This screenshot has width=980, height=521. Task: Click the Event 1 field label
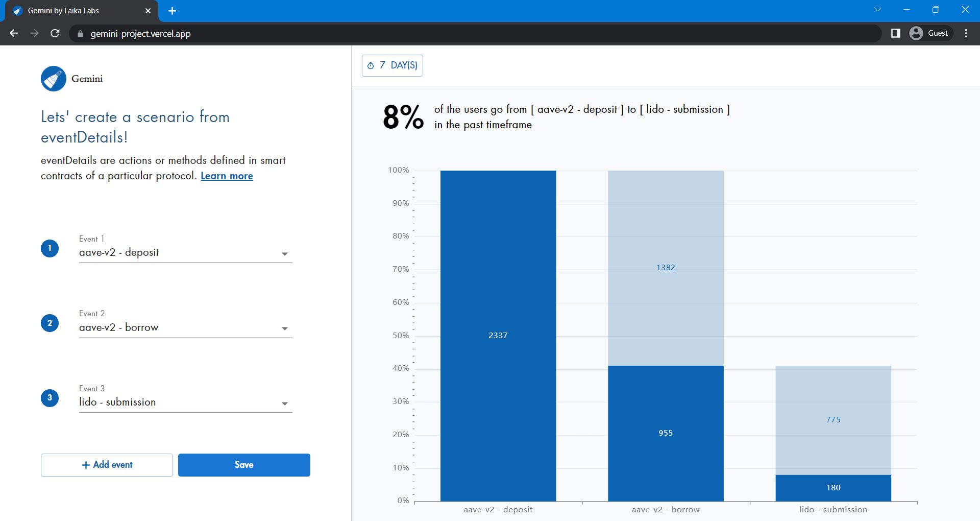[x=91, y=239]
